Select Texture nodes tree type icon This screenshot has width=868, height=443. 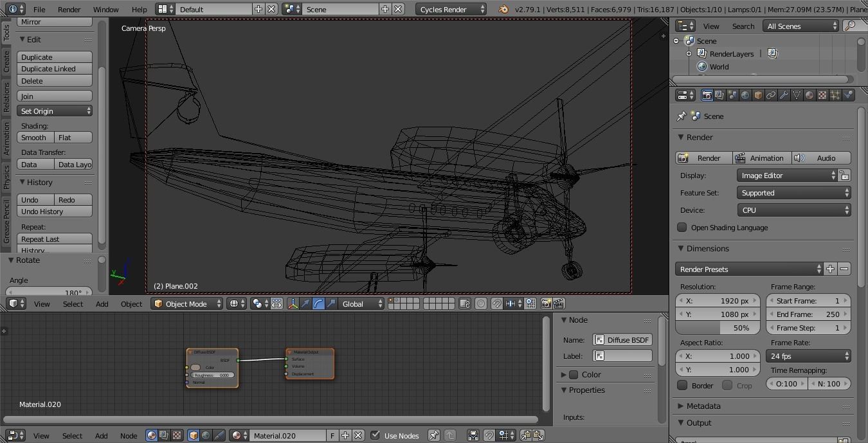click(177, 435)
